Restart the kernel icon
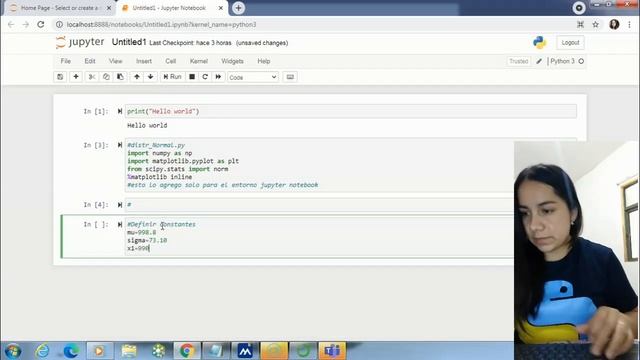 pyautogui.click(x=205, y=77)
